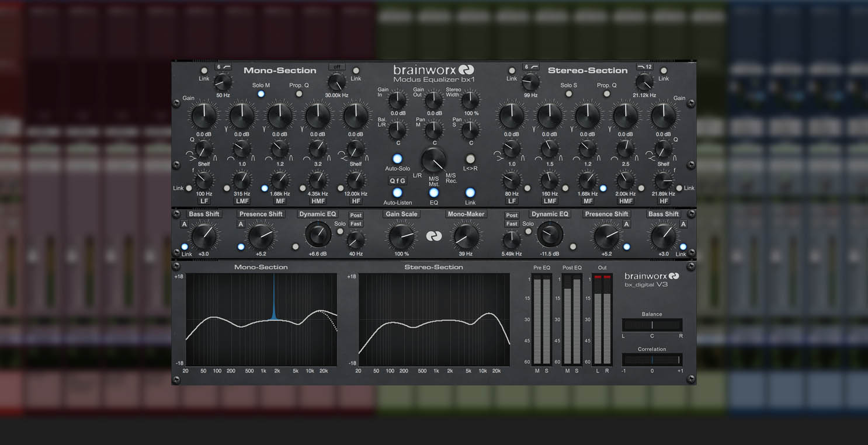Click the Gain In knob
Viewport: 868px width, 445px height.
(x=398, y=100)
